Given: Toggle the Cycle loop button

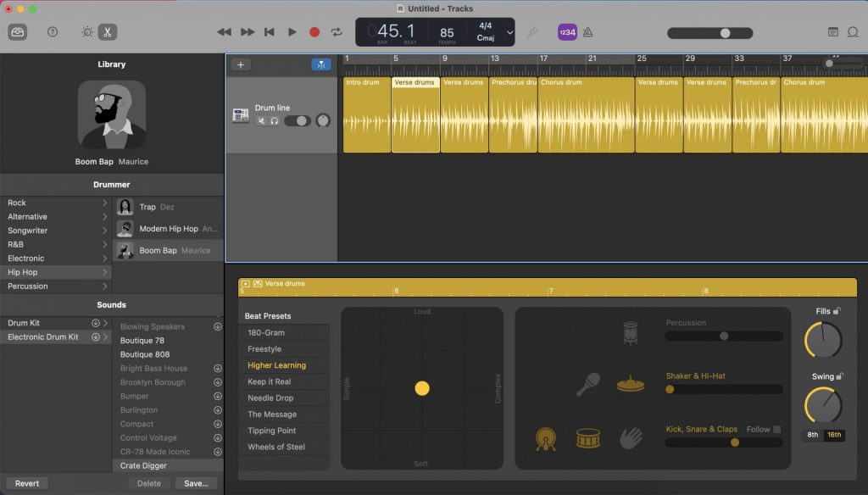Looking at the screenshot, I should [x=337, y=32].
